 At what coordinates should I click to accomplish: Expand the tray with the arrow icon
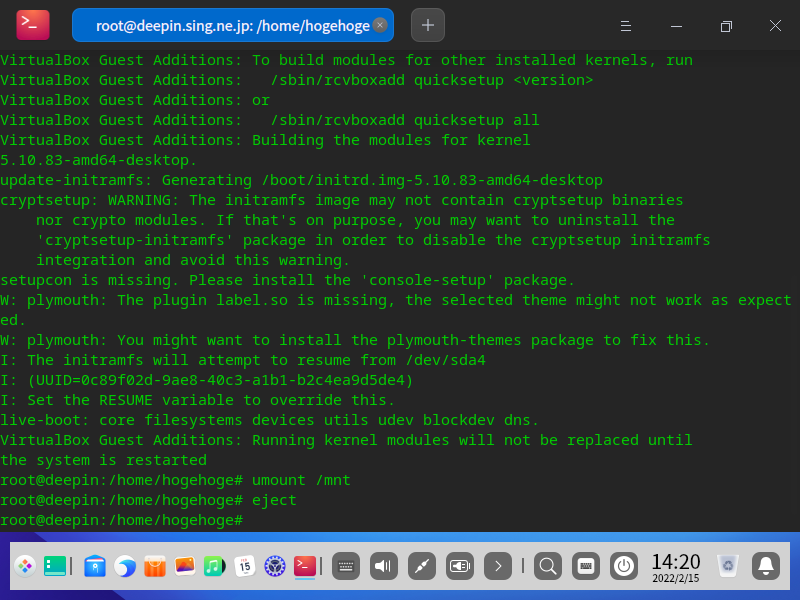(498, 566)
